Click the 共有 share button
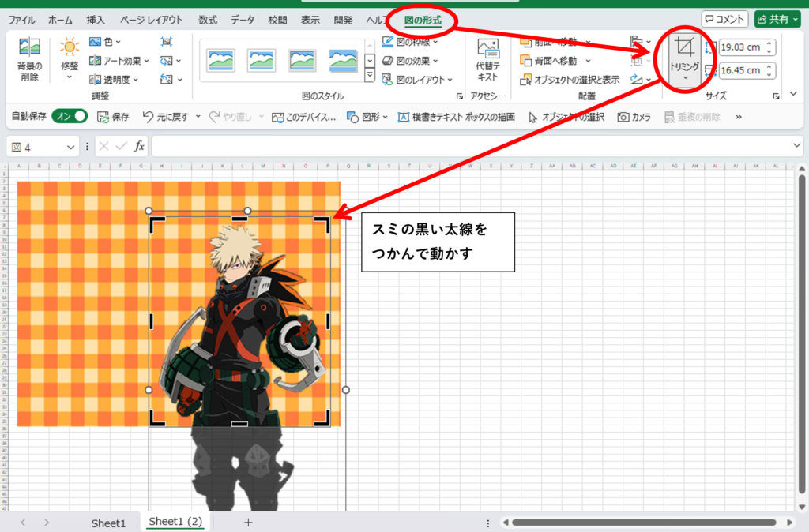The image size is (809, 532). click(777, 20)
